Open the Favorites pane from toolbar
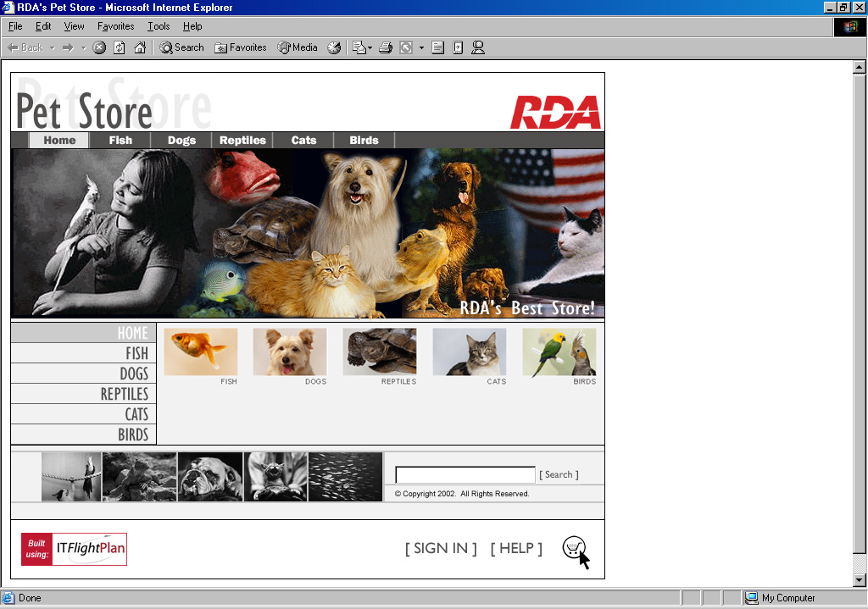 240,47
